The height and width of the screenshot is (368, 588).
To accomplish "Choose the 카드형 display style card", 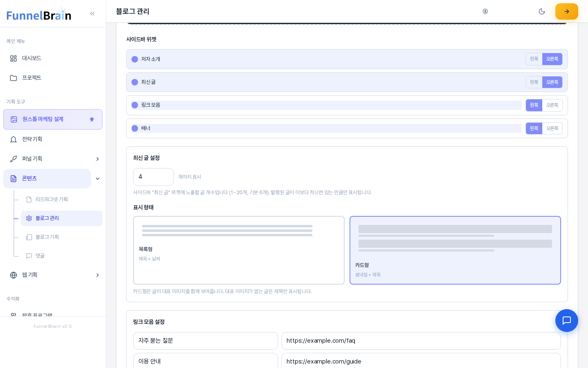I will (455, 250).
